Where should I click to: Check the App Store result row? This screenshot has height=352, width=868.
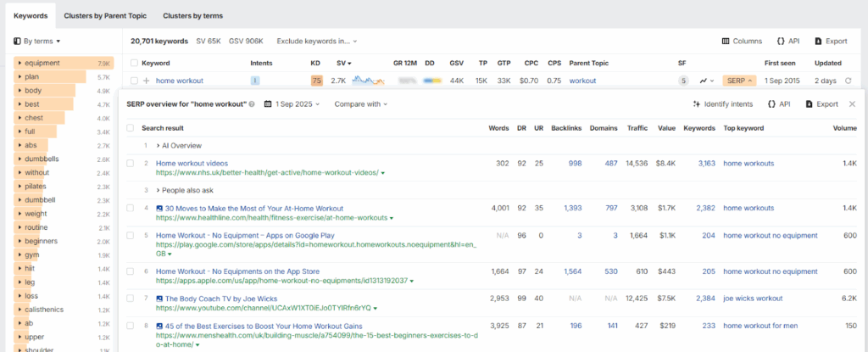130,271
